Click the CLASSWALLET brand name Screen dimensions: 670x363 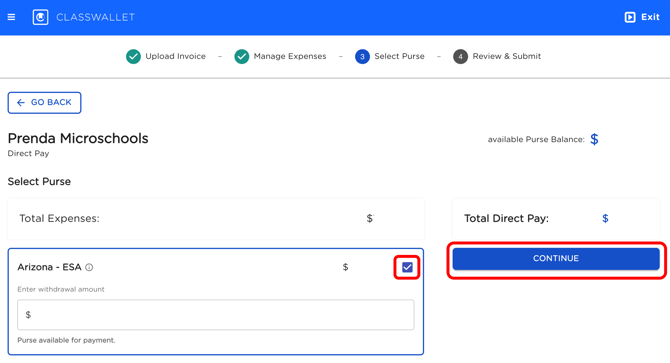[x=96, y=17]
